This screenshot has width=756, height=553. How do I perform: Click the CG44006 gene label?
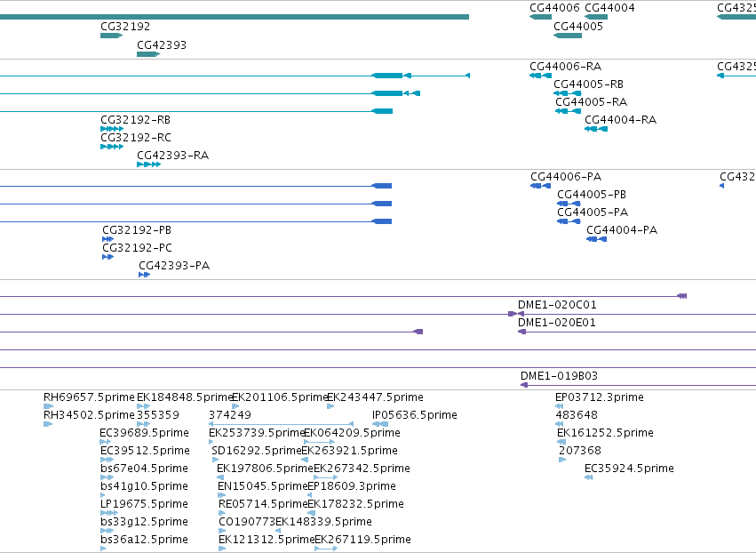point(554,8)
